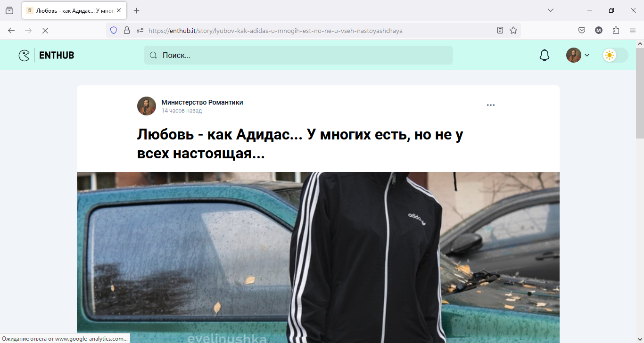Open site permissions icon in address bar
Screen dimensions: 644x343
[140, 31]
